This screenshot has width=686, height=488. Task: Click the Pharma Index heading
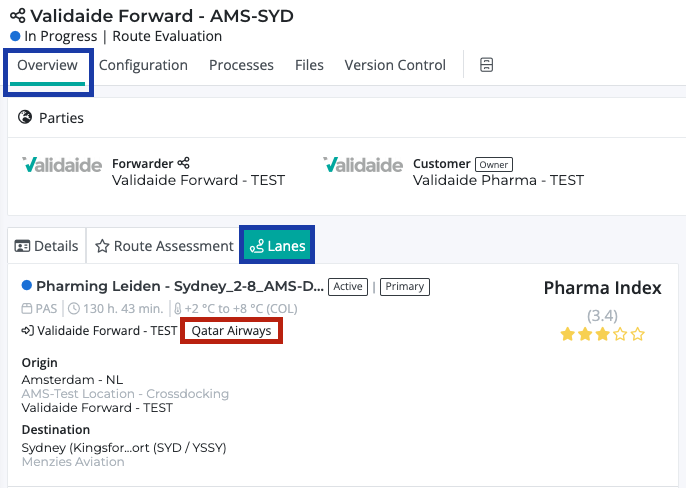click(602, 288)
